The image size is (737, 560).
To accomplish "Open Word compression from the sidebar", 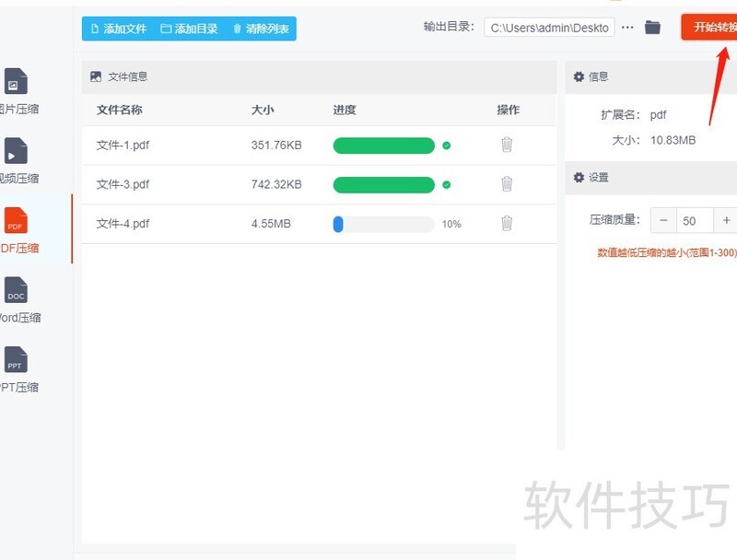I will pyautogui.click(x=16, y=291).
